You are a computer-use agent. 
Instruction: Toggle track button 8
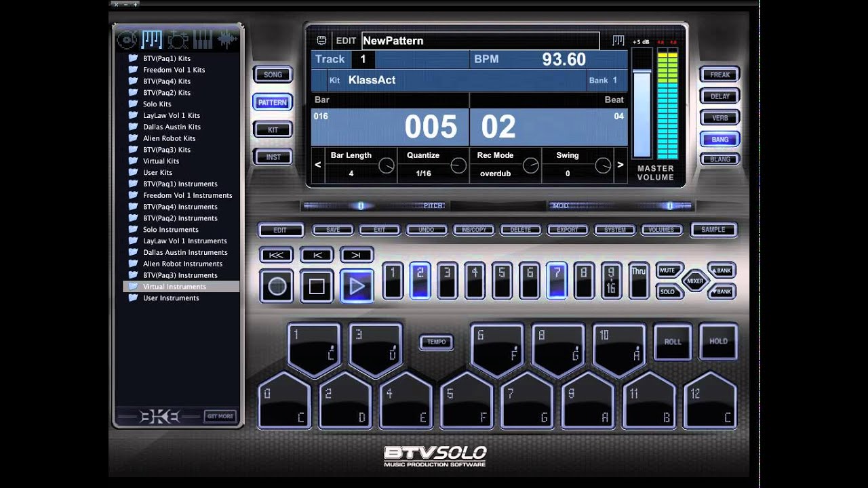coord(584,281)
